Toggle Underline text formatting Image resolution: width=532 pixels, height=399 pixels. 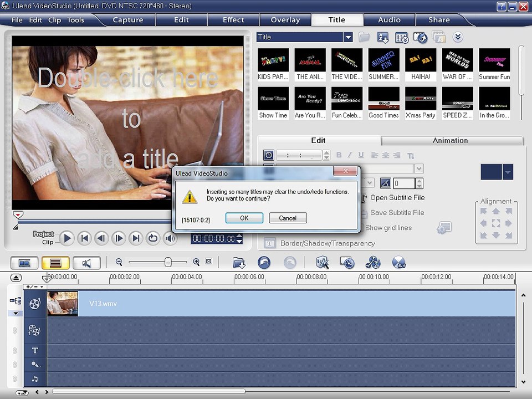click(361, 155)
